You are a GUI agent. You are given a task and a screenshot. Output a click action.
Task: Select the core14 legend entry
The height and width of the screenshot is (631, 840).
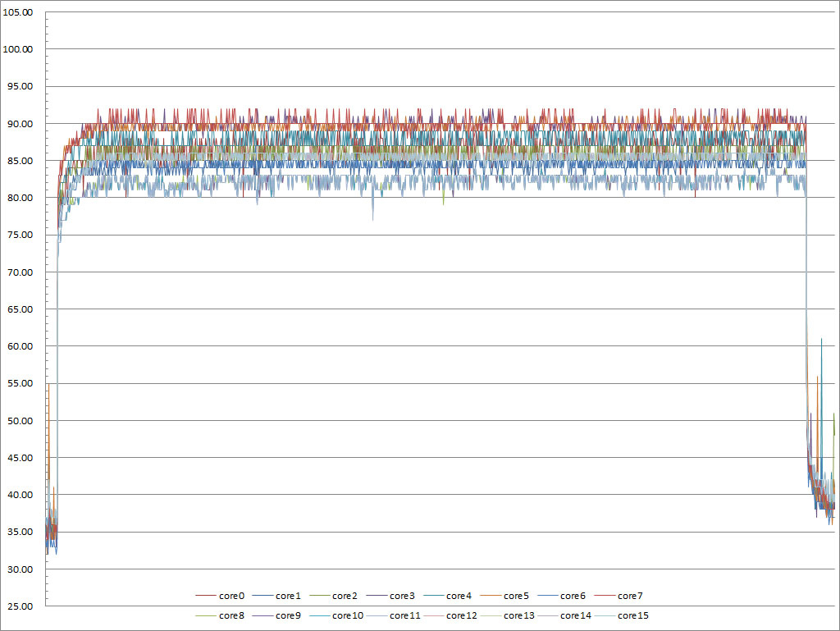point(564,615)
